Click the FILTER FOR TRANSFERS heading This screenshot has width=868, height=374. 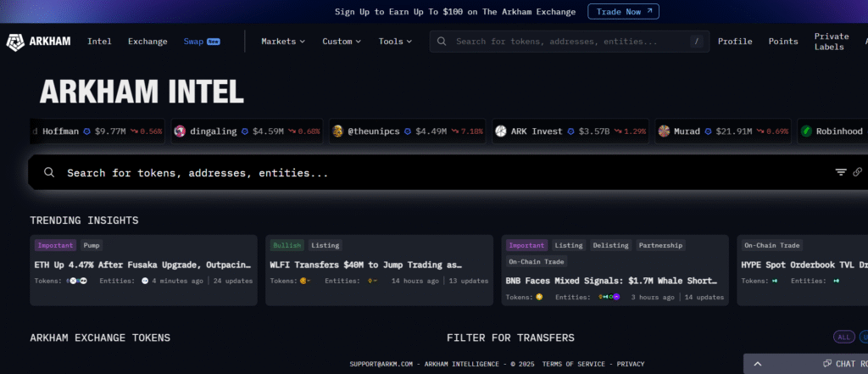click(x=510, y=338)
